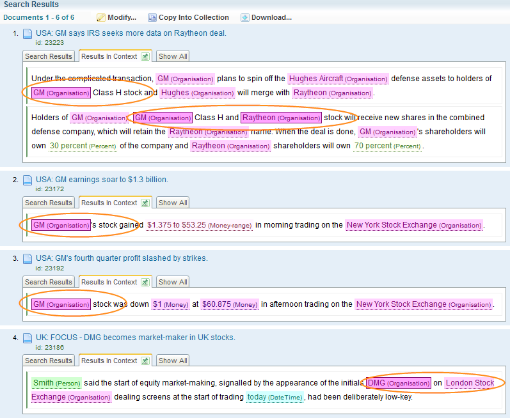Open 'GM earnings soar to $1.3 billion' link
510x420 pixels.
pyautogui.click(x=102, y=180)
